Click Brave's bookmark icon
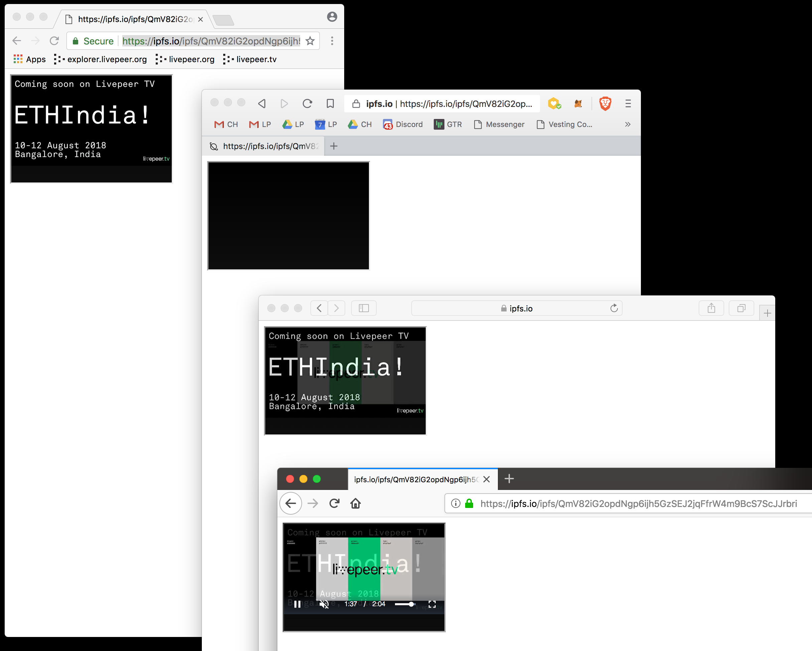Viewport: 812px width, 651px height. (x=330, y=103)
